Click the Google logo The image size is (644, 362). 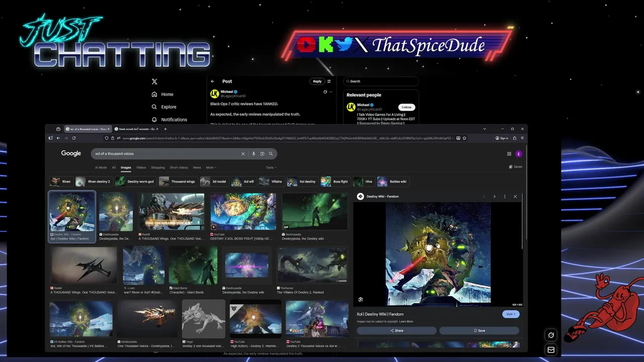(x=71, y=153)
